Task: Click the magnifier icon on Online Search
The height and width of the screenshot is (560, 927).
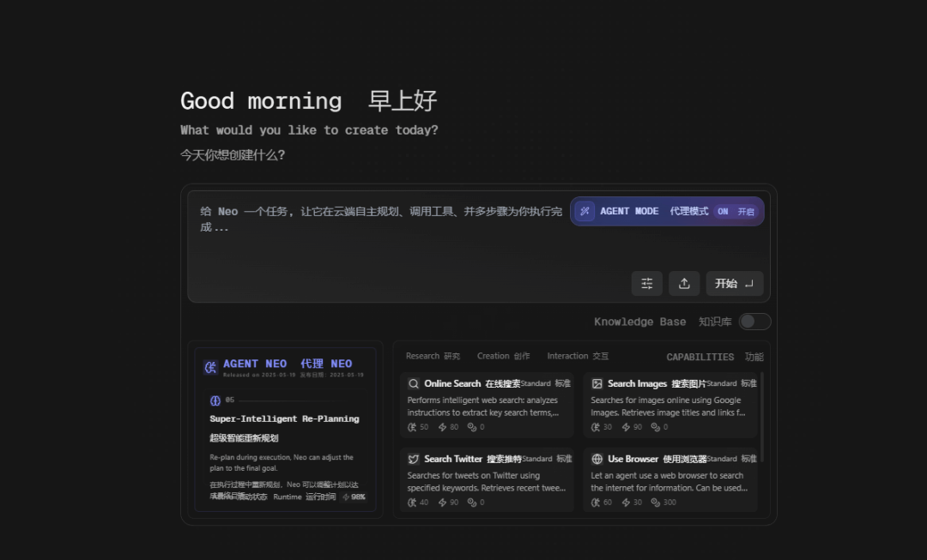Action: 414,384
